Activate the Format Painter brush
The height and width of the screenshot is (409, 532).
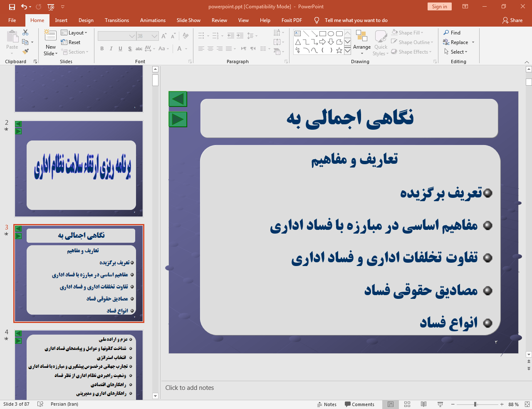(25, 52)
